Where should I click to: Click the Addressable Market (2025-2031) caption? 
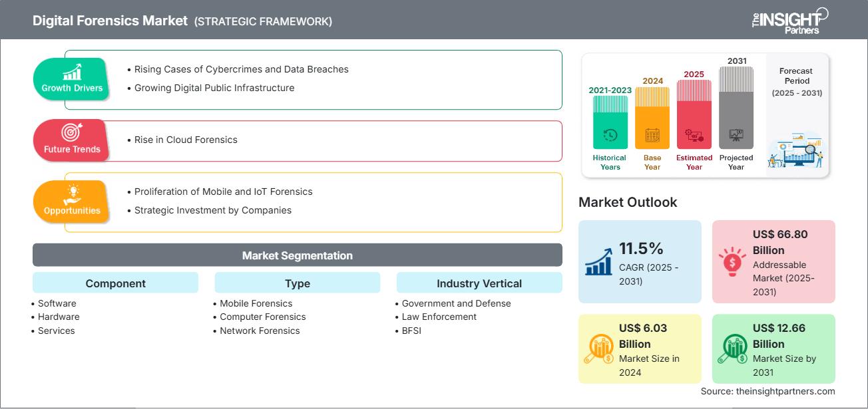point(784,278)
